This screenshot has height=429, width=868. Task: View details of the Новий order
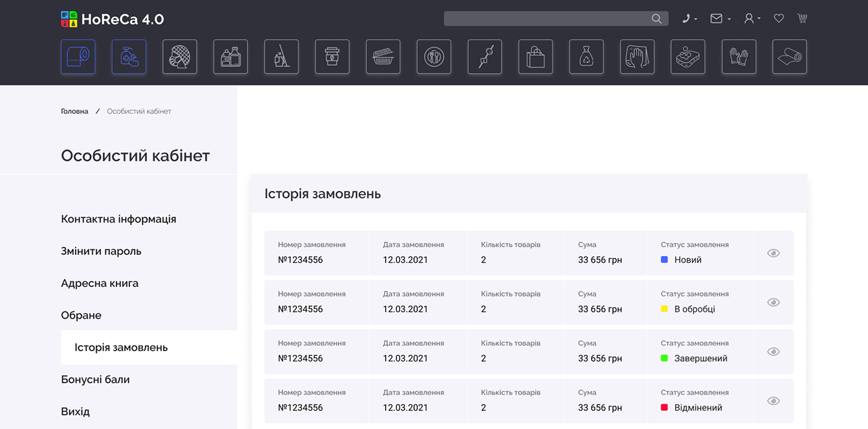773,253
